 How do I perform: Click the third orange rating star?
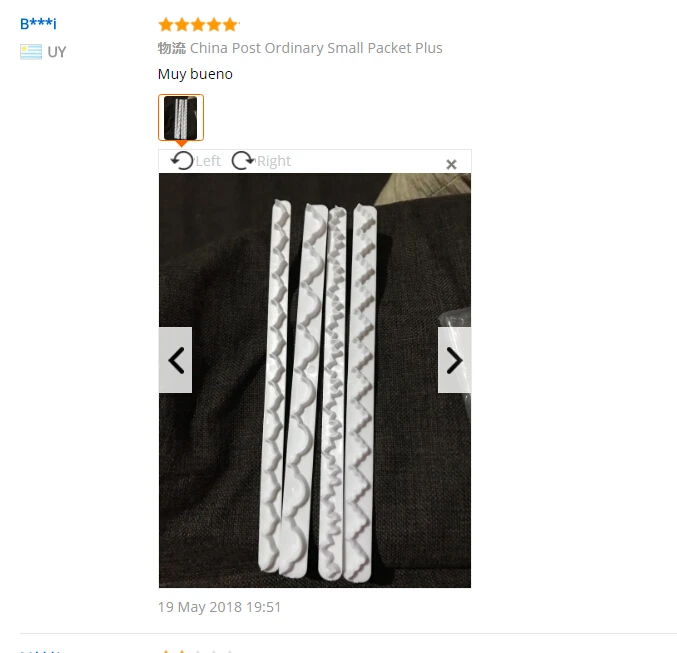198,25
